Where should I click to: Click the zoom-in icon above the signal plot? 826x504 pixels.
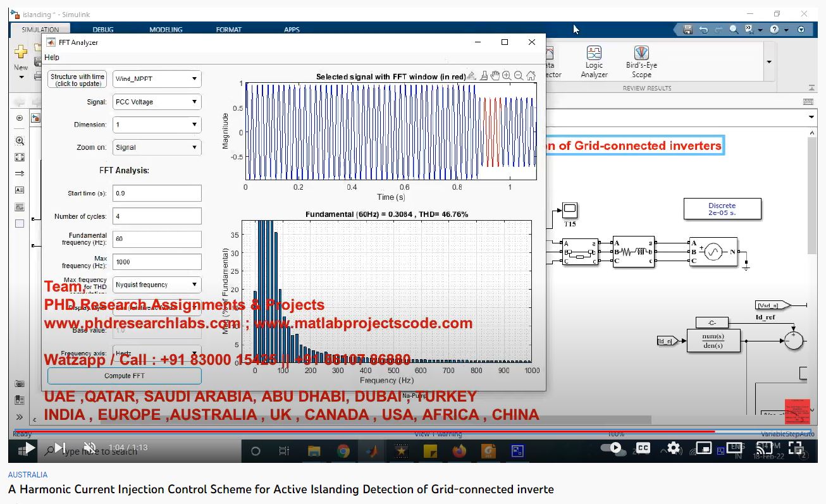507,76
